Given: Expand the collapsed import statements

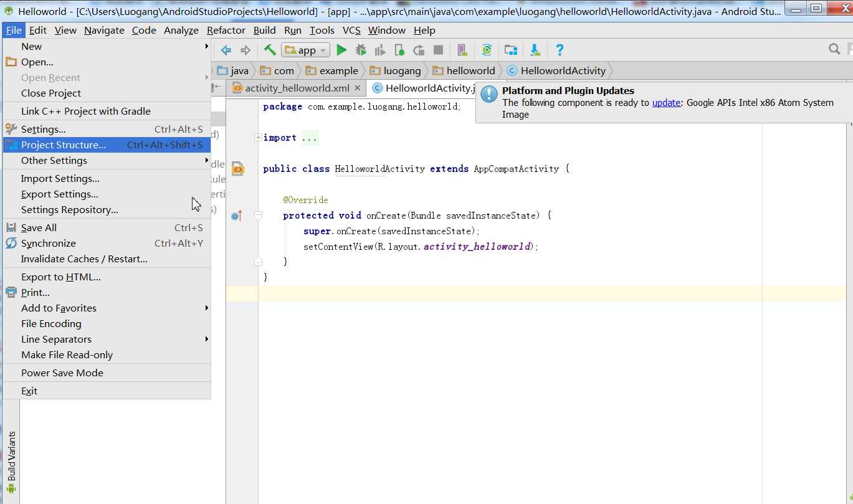Looking at the screenshot, I should pos(258,138).
